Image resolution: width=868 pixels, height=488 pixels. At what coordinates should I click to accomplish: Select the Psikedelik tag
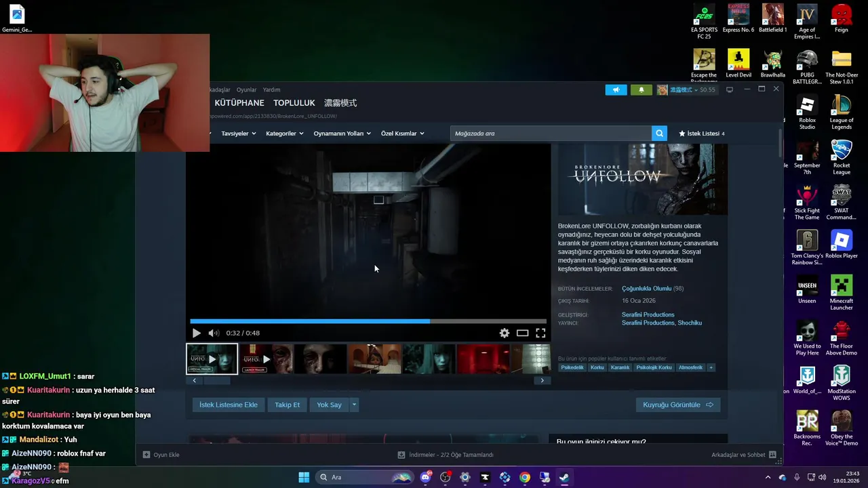pyautogui.click(x=572, y=367)
